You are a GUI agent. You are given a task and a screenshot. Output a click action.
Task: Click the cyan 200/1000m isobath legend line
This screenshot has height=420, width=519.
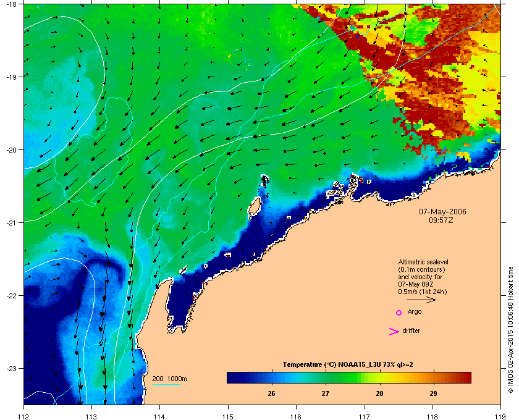click(x=166, y=384)
